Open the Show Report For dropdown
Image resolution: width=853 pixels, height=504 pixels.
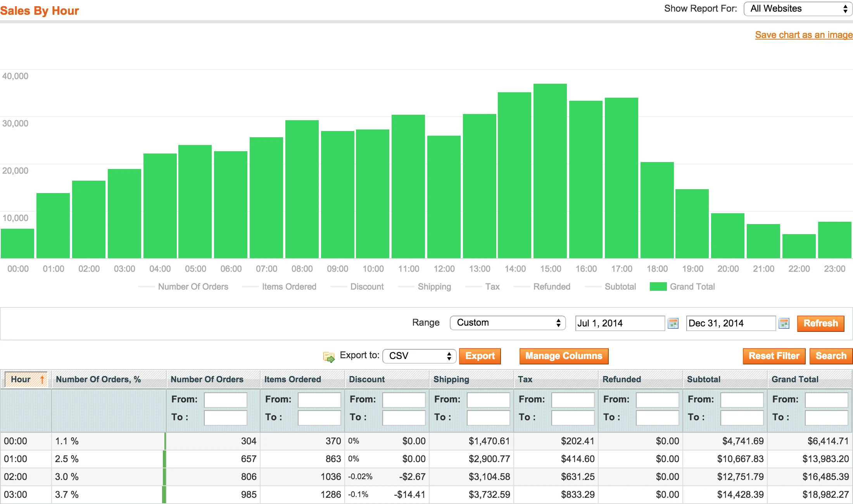click(x=797, y=8)
